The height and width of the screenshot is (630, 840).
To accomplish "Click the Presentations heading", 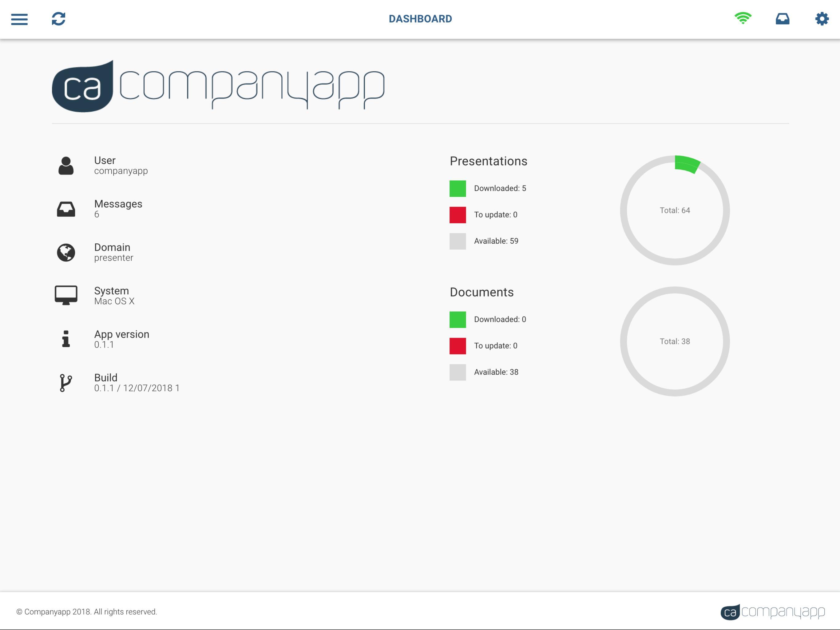I will [488, 161].
